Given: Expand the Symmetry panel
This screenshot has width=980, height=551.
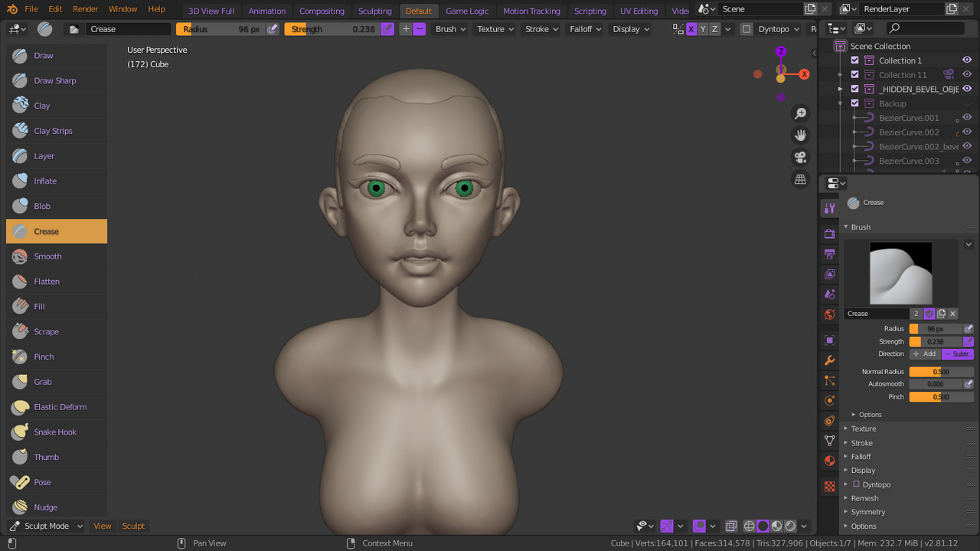Looking at the screenshot, I should 867,512.
